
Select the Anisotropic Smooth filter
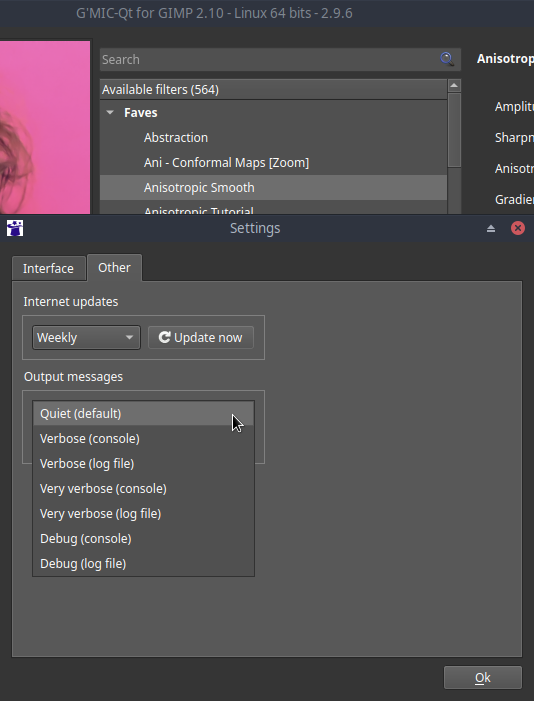[x=273, y=188]
